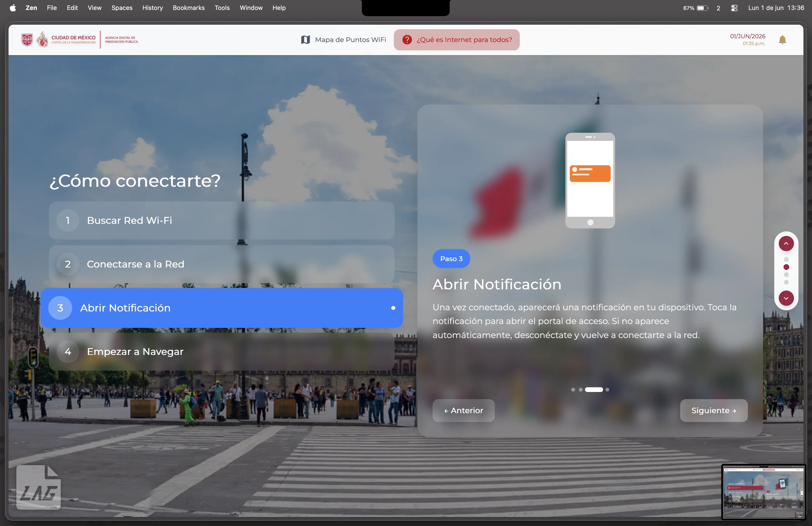
Task: Click the battery status icon
Action: pyautogui.click(x=703, y=8)
